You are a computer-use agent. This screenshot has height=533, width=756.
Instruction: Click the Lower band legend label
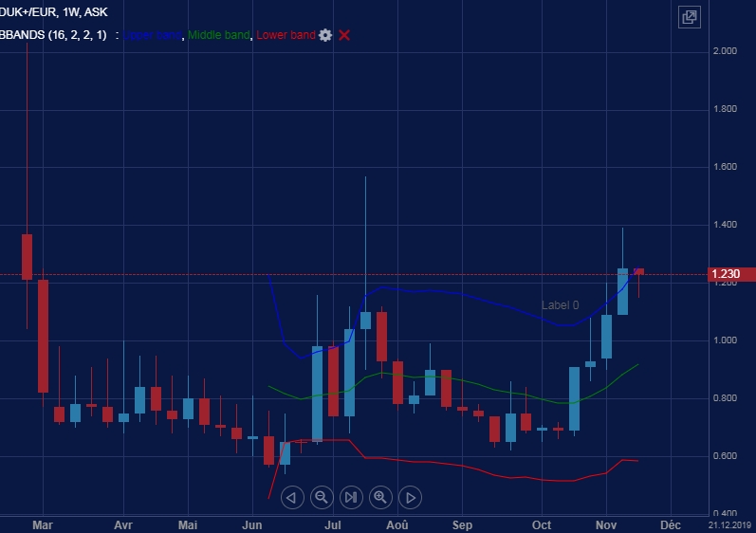coord(286,35)
